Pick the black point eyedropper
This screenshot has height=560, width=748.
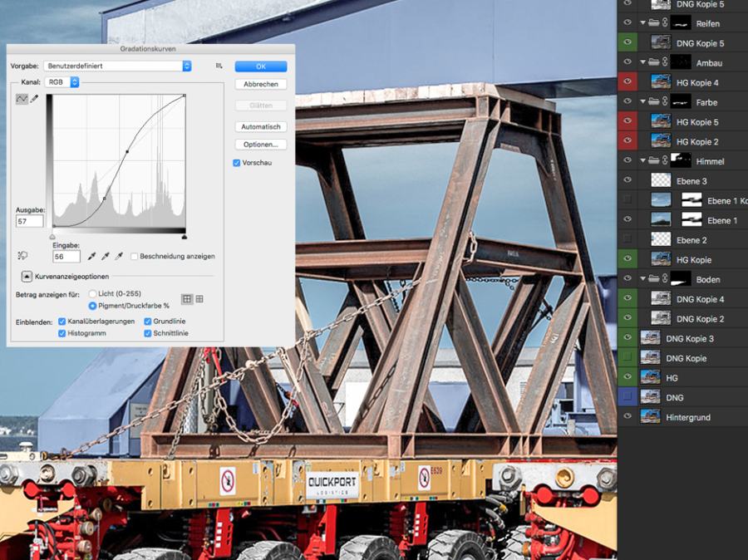coord(91,257)
